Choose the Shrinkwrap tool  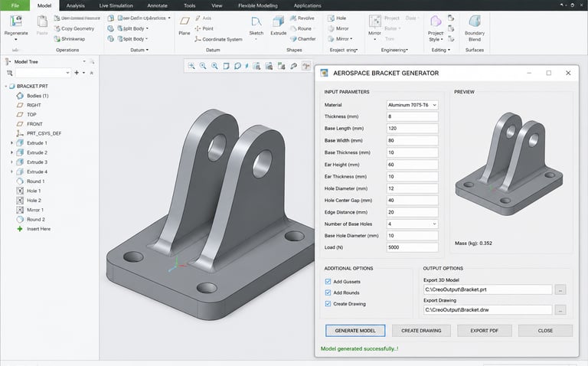click(x=70, y=38)
